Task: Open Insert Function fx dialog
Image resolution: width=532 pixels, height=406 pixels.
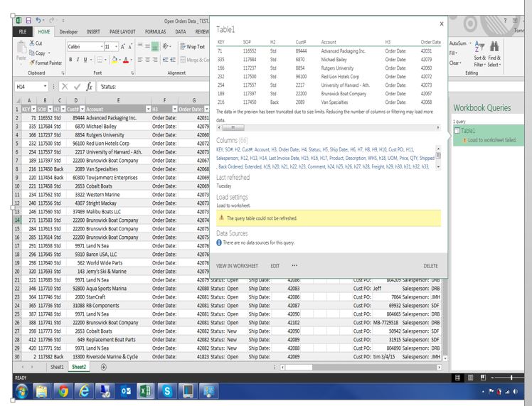Action: (89, 87)
